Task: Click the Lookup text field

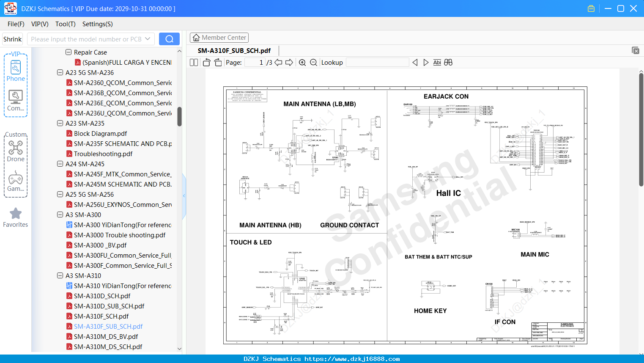Action: pos(378,62)
